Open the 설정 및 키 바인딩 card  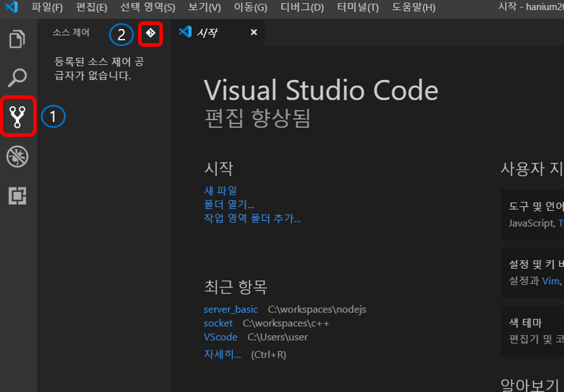point(533,272)
